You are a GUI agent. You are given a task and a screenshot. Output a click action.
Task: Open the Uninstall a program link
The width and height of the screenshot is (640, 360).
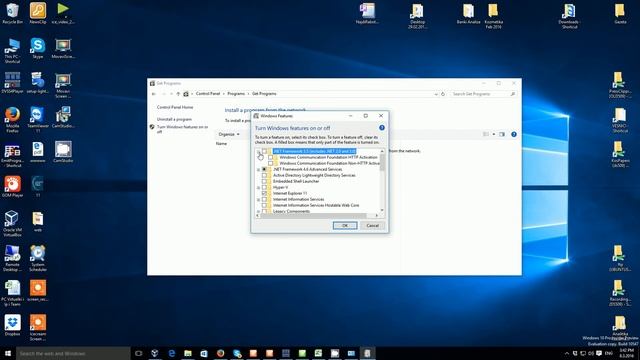pos(174,119)
